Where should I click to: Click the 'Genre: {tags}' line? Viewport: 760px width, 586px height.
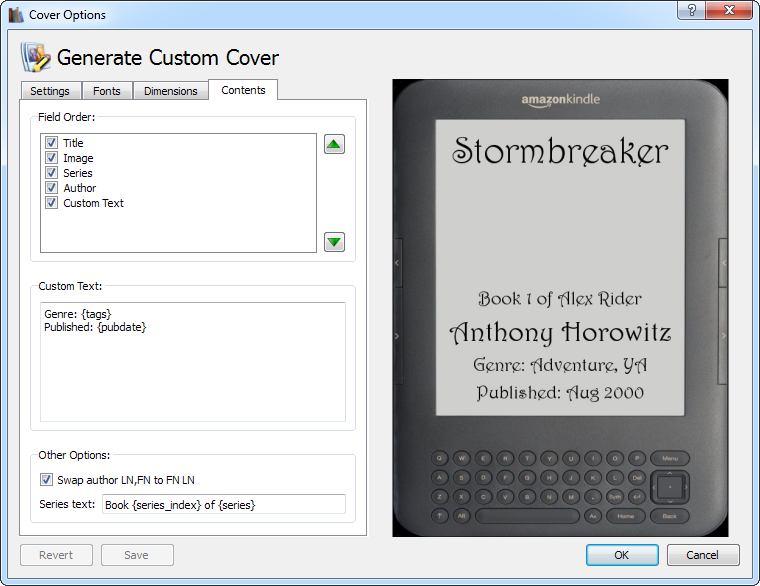78,314
